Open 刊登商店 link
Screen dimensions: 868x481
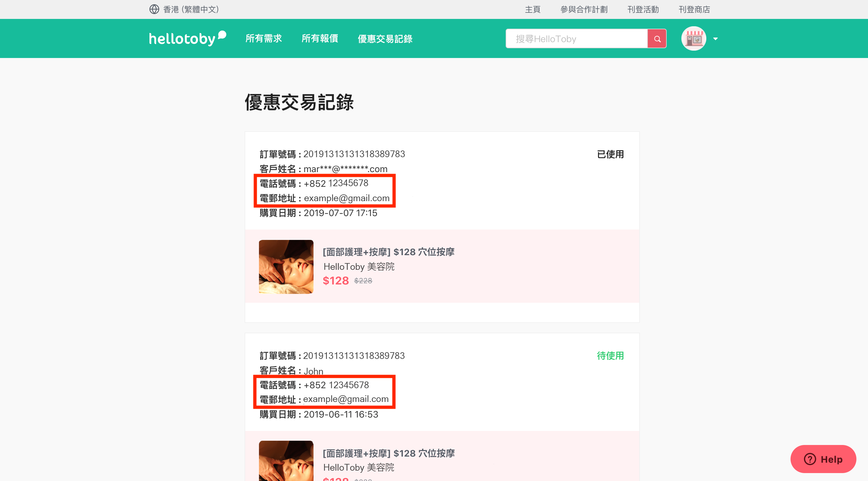pos(694,9)
